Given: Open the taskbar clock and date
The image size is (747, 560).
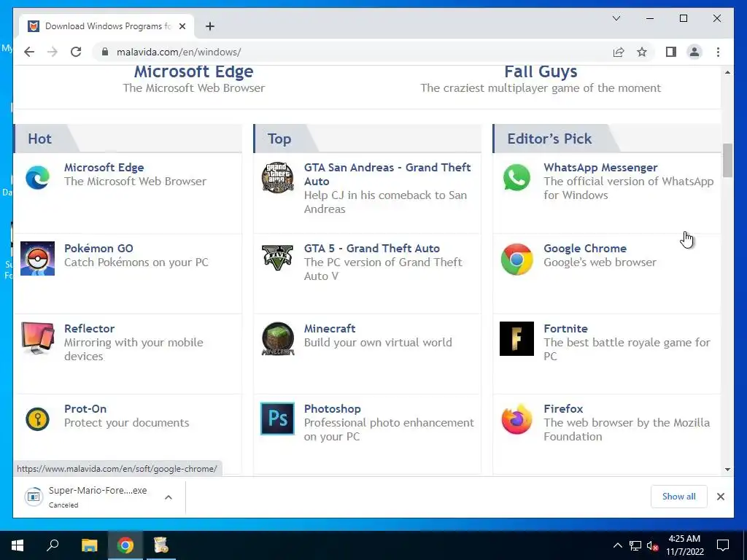Looking at the screenshot, I should [684, 545].
